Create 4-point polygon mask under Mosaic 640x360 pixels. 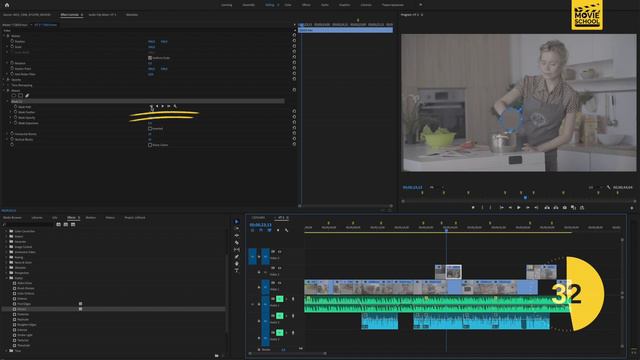pos(20,96)
